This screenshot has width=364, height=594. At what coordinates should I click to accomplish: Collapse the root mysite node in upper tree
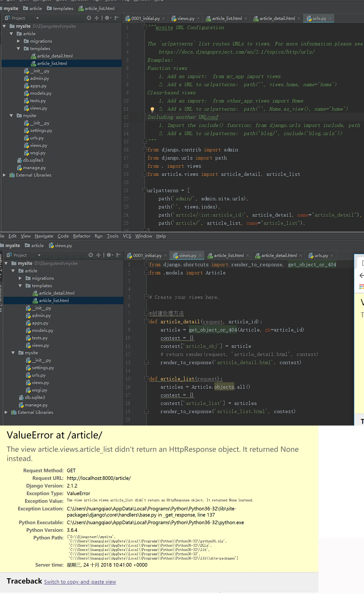pyautogui.click(x=4, y=26)
